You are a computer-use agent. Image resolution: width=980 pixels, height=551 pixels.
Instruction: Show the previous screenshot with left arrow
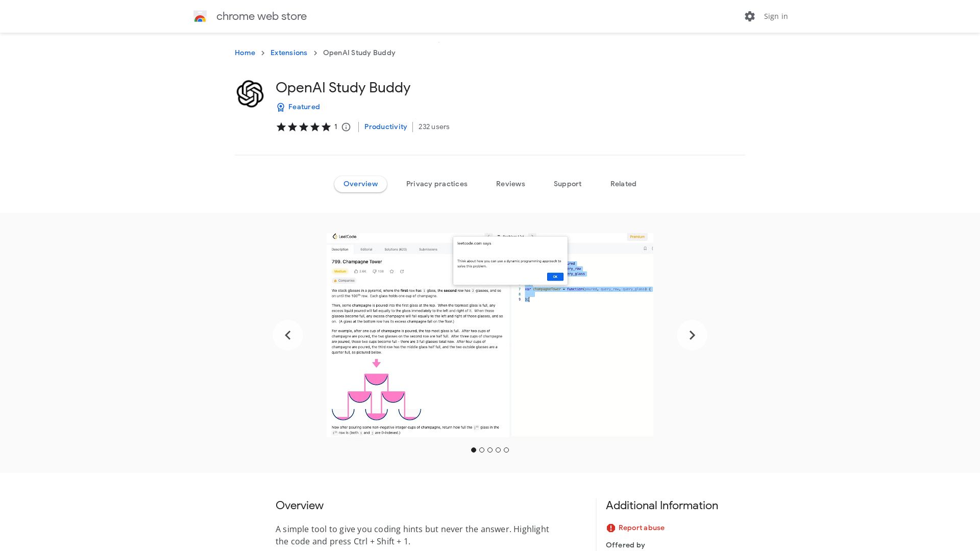(288, 335)
